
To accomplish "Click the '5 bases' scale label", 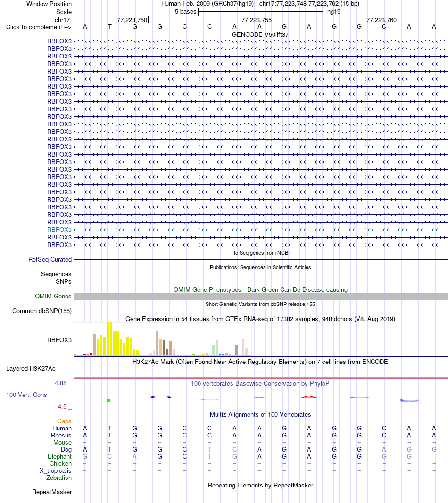I will 185,11.
